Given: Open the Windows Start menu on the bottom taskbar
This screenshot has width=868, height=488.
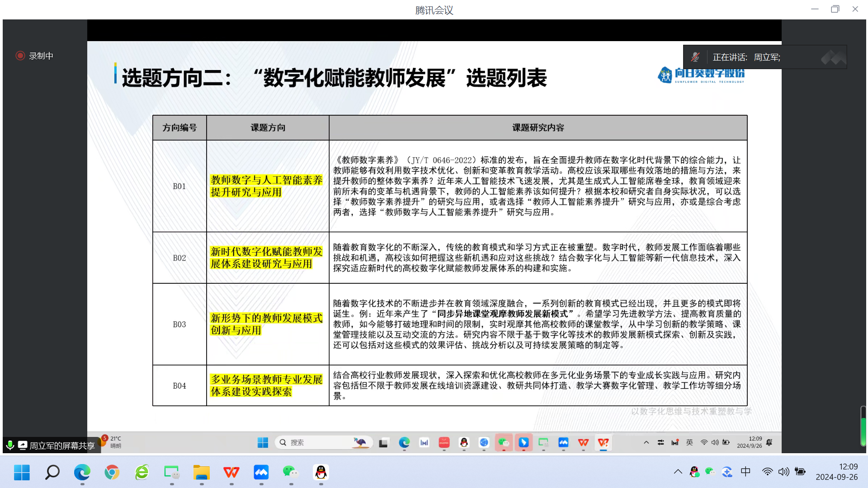Looking at the screenshot, I should pos(22,473).
